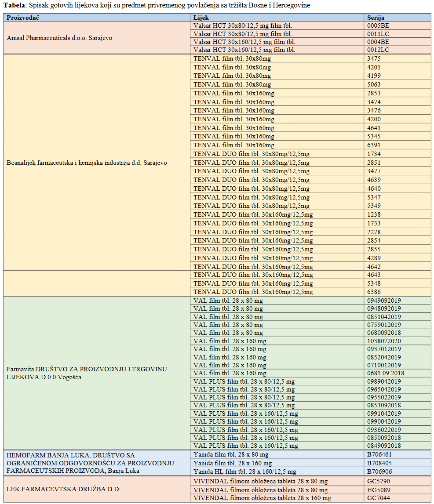Click VIVENDAL serial GC5790

pyautogui.click(x=378, y=482)
